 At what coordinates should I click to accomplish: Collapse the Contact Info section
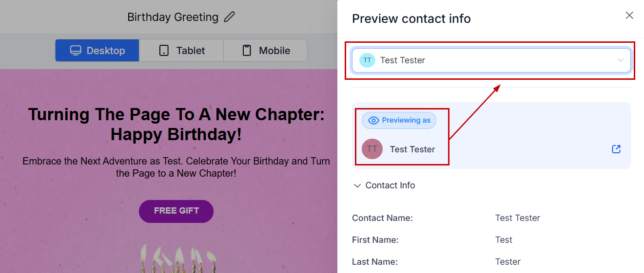click(357, 186)
